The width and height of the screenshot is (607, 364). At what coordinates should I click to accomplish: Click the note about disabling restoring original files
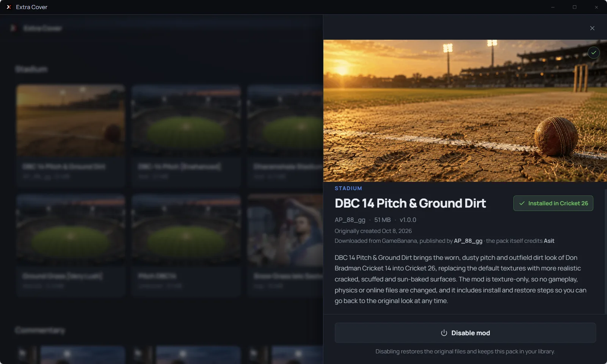tap(465, 352)
